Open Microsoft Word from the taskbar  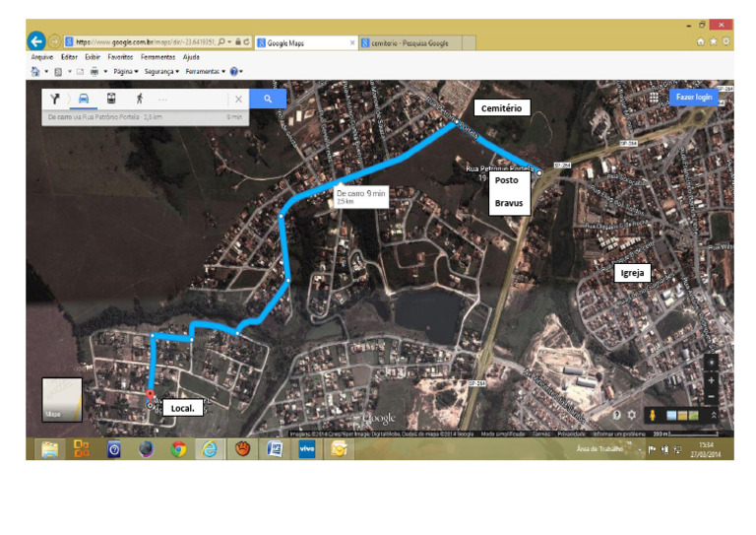pos(275,449)
